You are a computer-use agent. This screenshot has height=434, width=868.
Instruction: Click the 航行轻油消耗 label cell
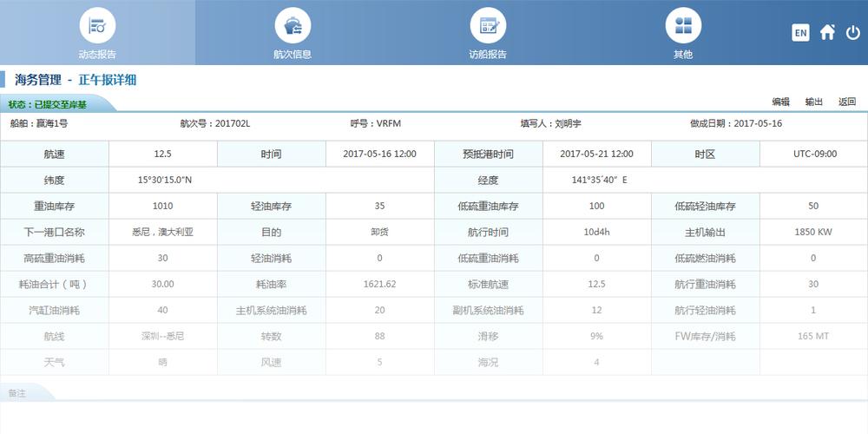(705, 310)
